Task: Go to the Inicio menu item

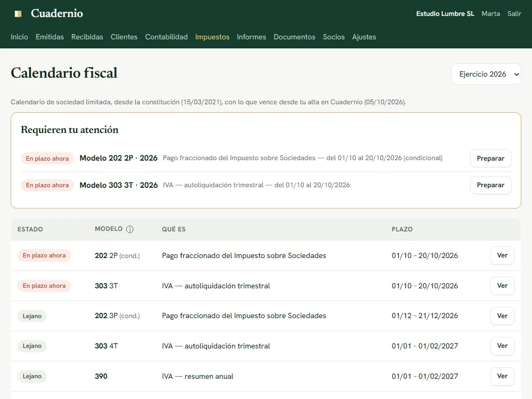Action: [19, 37]
